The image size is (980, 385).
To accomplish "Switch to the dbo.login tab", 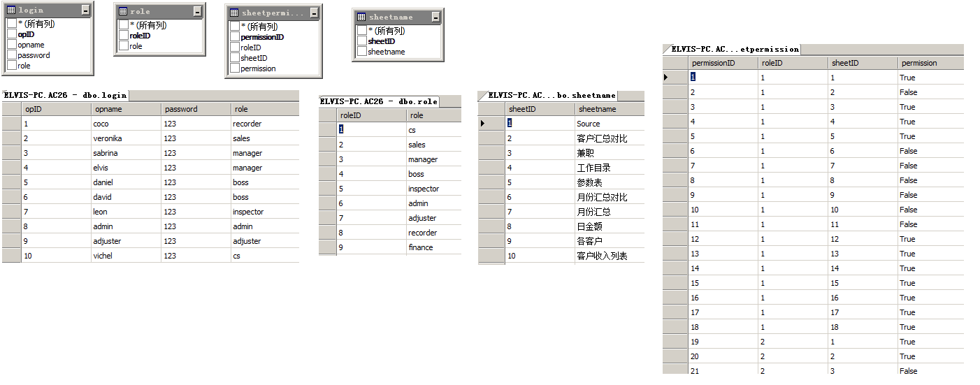I will click(x=65, y=95).
